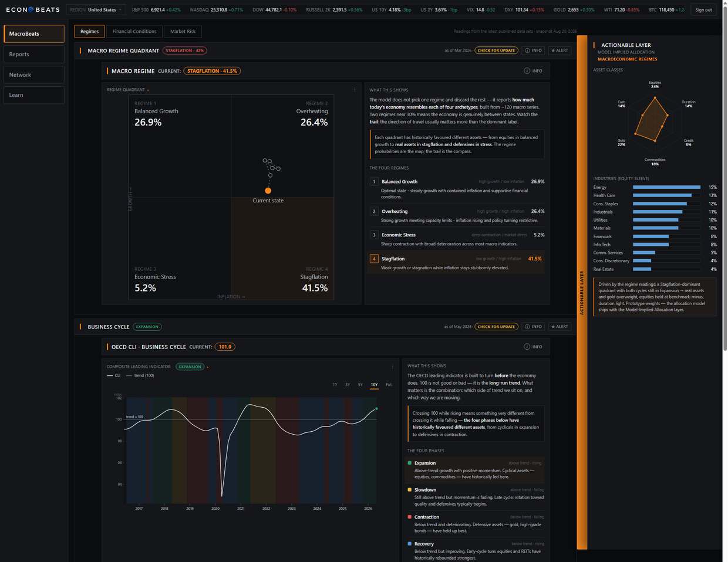This screenshot has width=728, height=562.
Task: Click the green endpoint of the CLI line
Action: (376, 408)
